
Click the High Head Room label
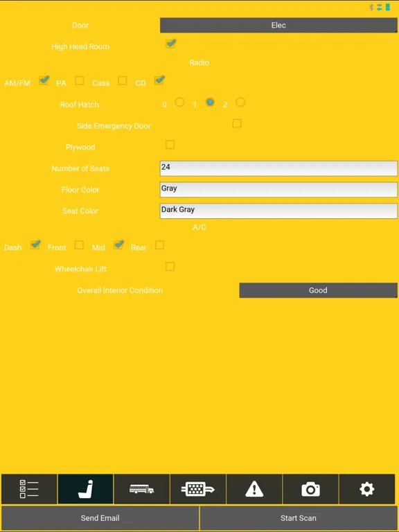[x=80, y=46]
